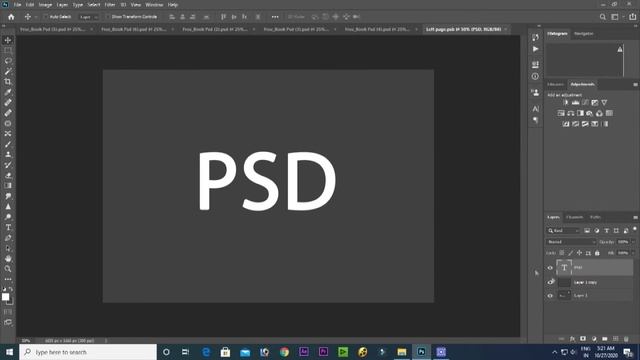640x360 pixels.
Task: Select the Gradient tool
Action: pyautogui.click(x=8, y=186)
